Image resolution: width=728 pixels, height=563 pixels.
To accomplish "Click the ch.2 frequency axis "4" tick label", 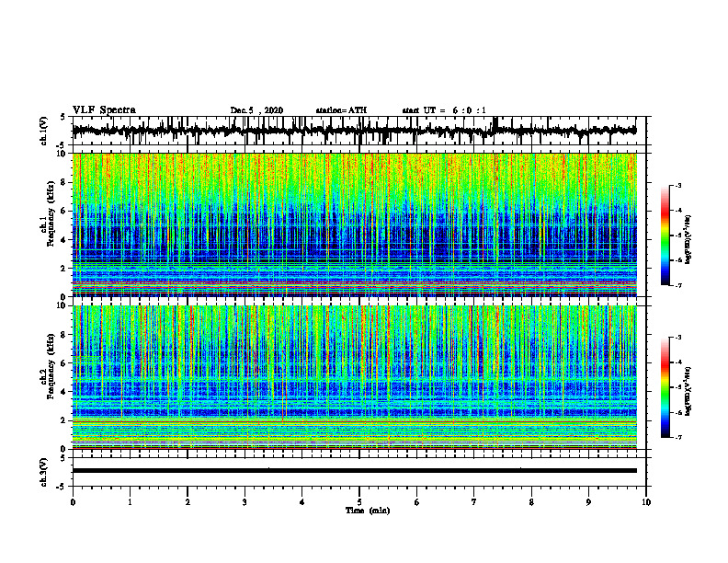I will tap(64, 392).
